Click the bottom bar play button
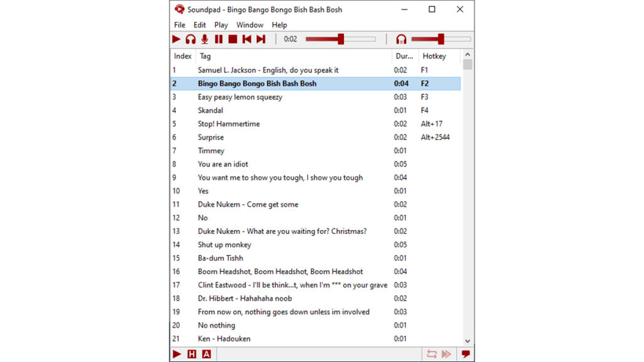 [x=177, y=354]
